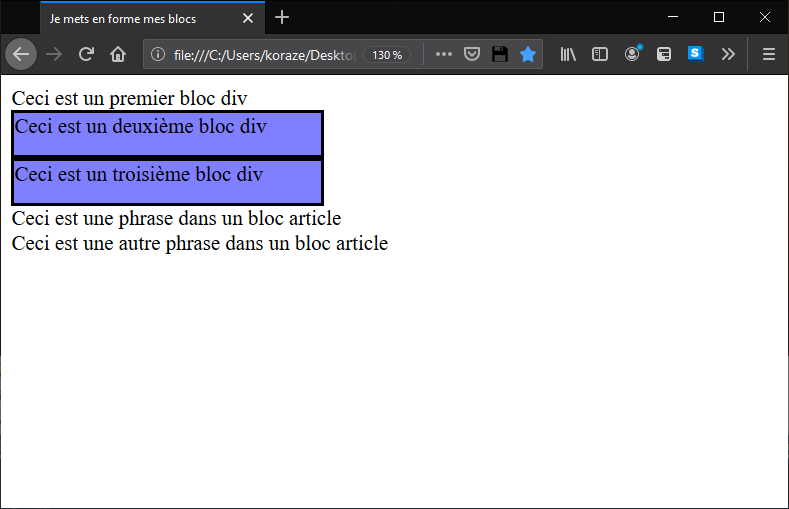
Task: Show site information for the file URL
Action: pos(157,54)
